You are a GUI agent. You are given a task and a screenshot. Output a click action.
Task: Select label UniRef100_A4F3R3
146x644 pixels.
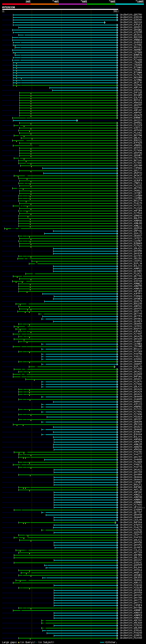131,291
